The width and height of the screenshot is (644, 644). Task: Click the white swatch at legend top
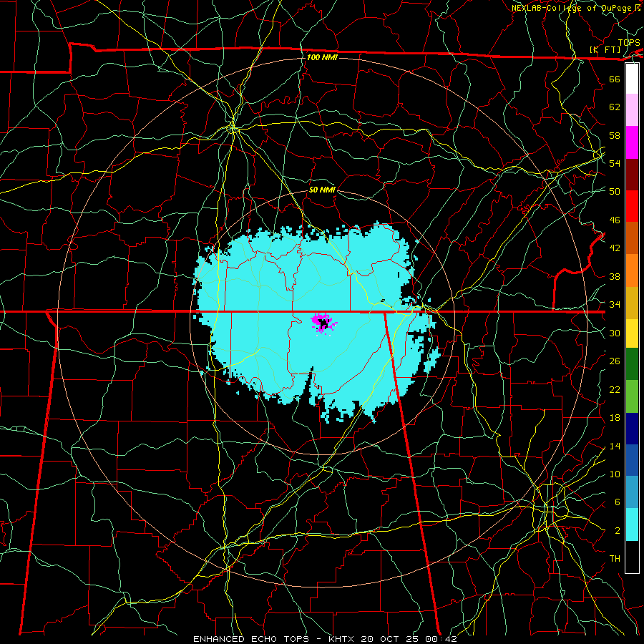click(632, 79)
